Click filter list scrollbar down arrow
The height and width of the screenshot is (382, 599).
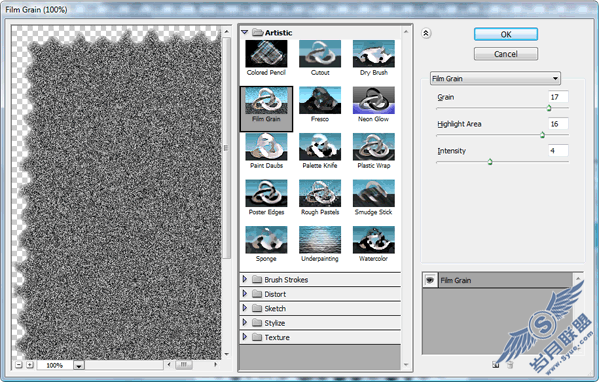point(406,365)
